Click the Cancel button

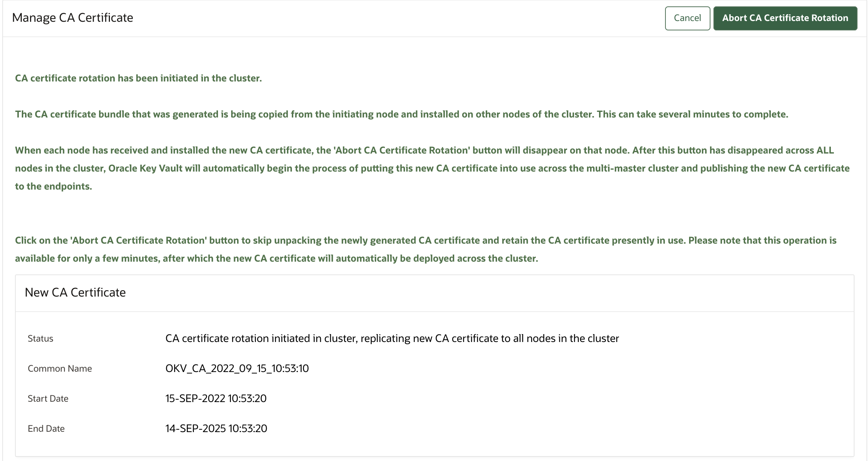click(687, 18)
